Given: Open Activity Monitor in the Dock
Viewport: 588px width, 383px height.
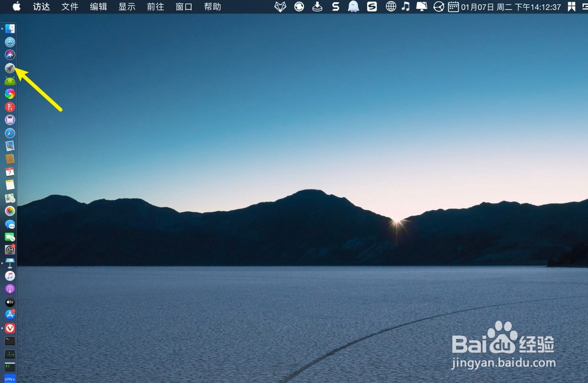Looking at the screenshot, I should [x=10, y=354].
